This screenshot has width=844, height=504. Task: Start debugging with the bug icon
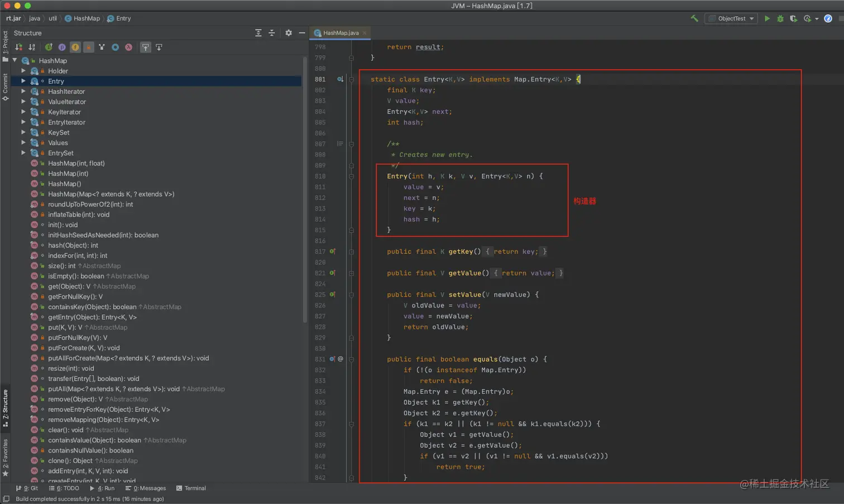click(x=780, y=18)
